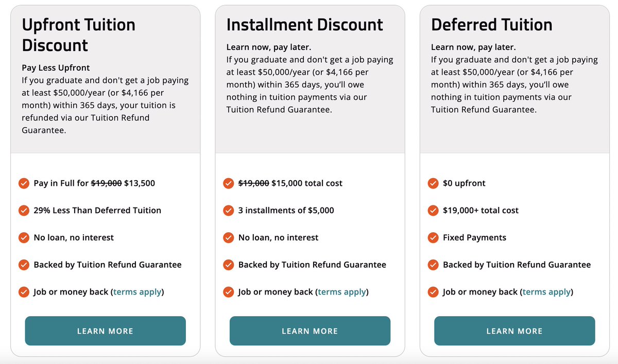Viewport: 618px width, 364px height.
Task: Follow terms apply link in Deferred Tuition card
Action: (546, 292)
